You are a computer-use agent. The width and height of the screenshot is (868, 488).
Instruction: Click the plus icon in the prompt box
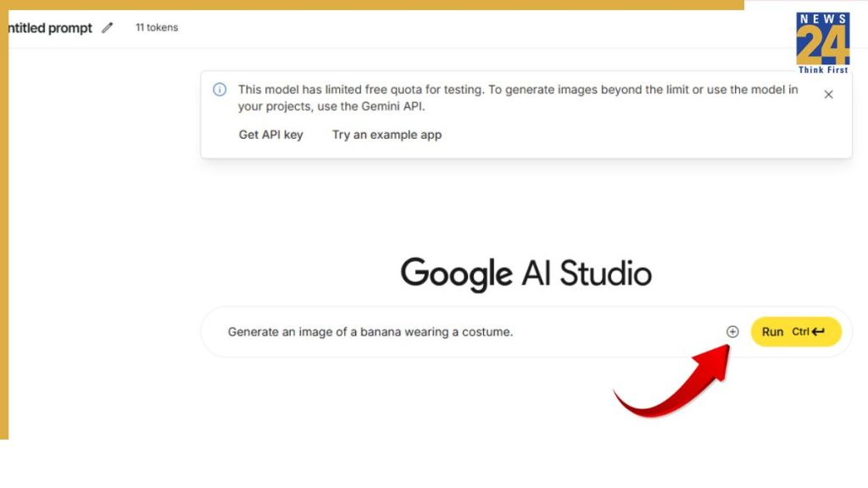732,332
